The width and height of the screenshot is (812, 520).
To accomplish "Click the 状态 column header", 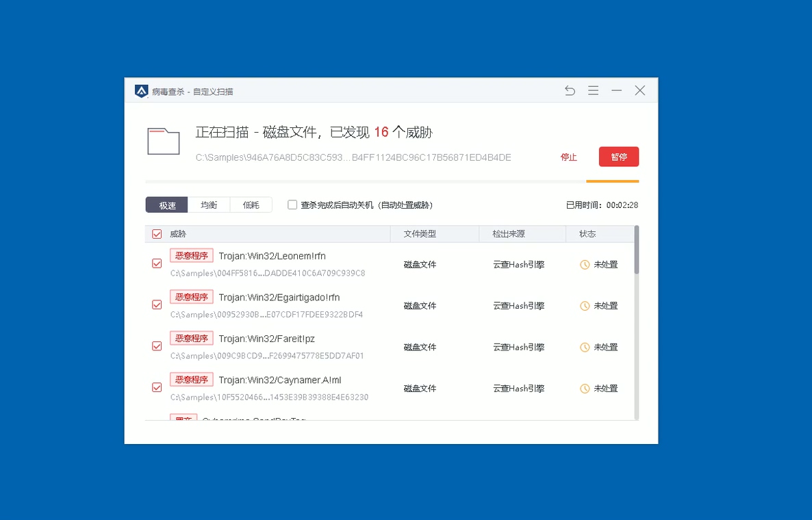I will [x=587, y=234].
